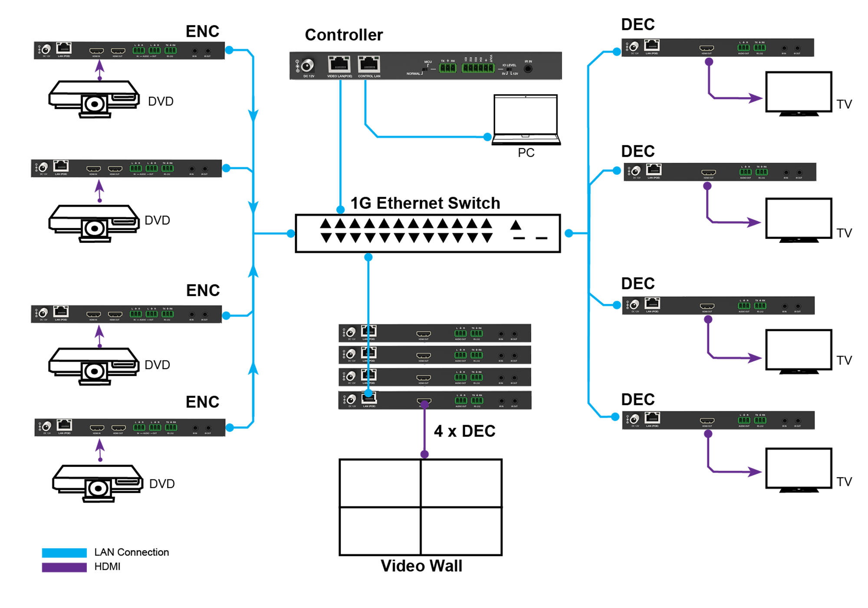Click the "PC" label under the laptop
The height and width of the screenshot is (608, 868).
(526, 153)
